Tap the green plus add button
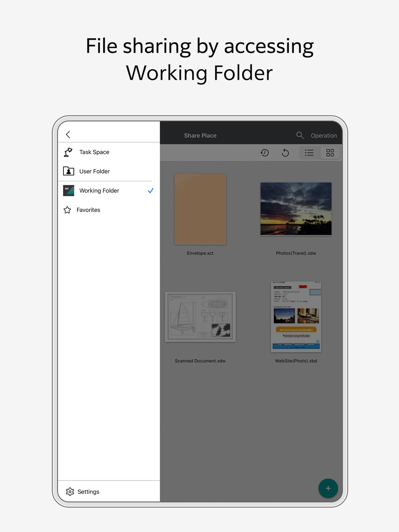The image size is (399, 532). (328, 488)
